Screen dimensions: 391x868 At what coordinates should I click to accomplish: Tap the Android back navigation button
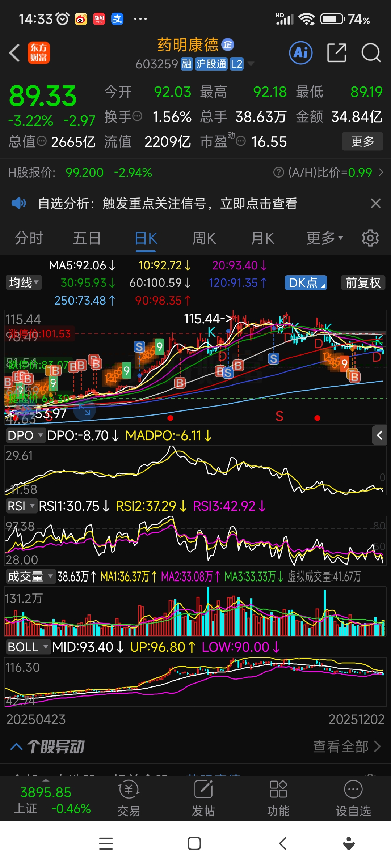[x=283, y=843]
